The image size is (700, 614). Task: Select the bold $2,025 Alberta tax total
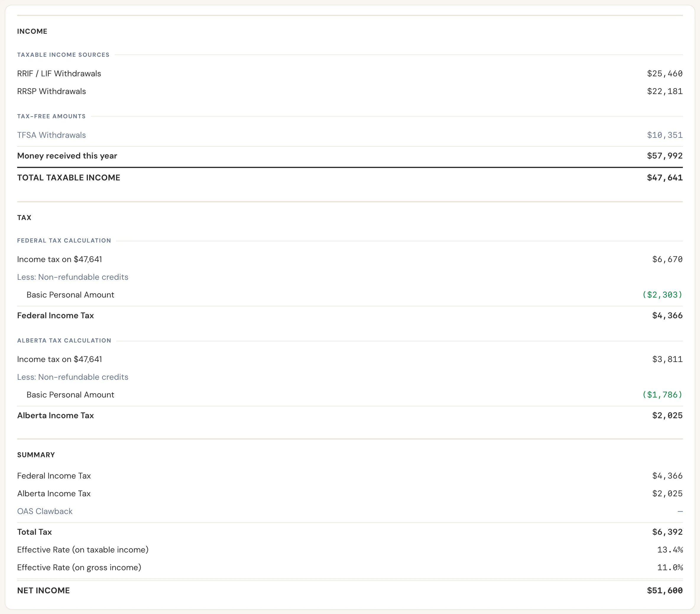click(667, 416)
